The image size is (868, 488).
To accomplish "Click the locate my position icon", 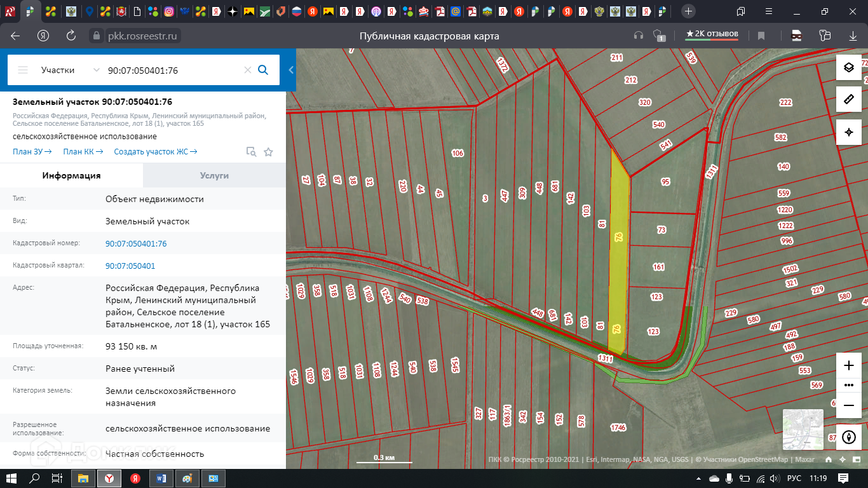I will click(x=848, y=132).
